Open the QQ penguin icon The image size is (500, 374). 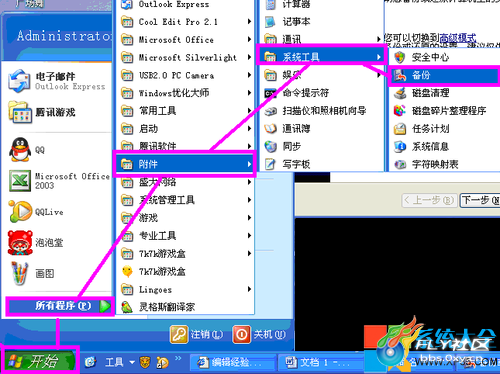20,150
